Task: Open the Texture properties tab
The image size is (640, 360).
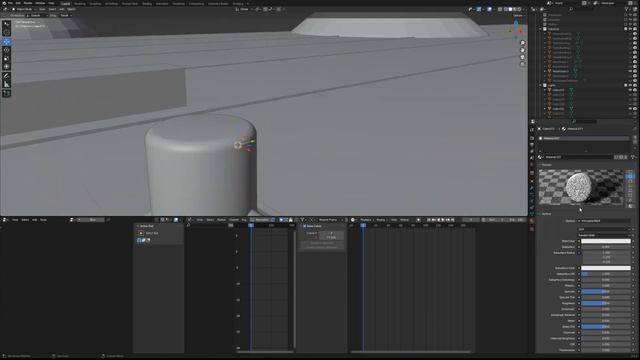Action: click(532, 229)
